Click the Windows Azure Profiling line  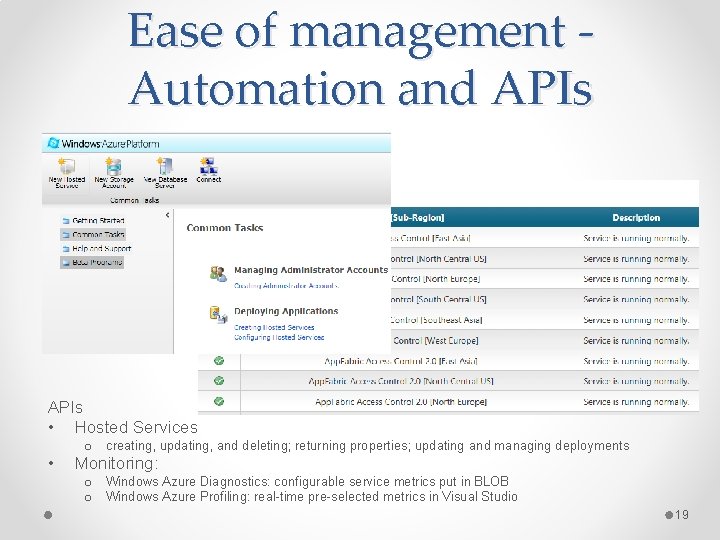[x=312, y=496]
